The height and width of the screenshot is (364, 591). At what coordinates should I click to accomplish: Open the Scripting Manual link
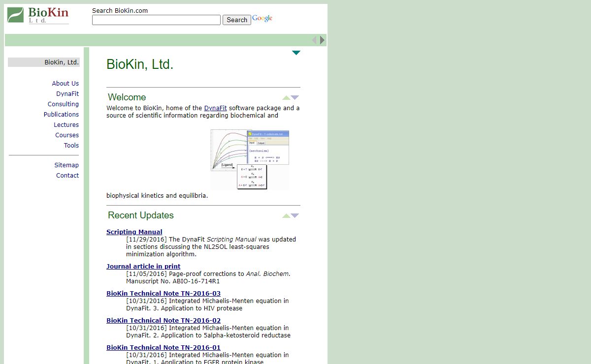click(134, 232)
